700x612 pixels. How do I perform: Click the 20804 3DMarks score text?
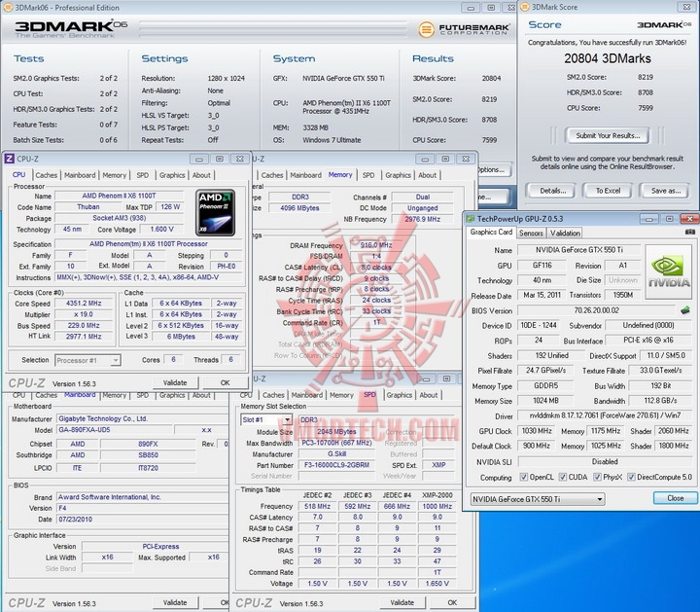[607, 58]
